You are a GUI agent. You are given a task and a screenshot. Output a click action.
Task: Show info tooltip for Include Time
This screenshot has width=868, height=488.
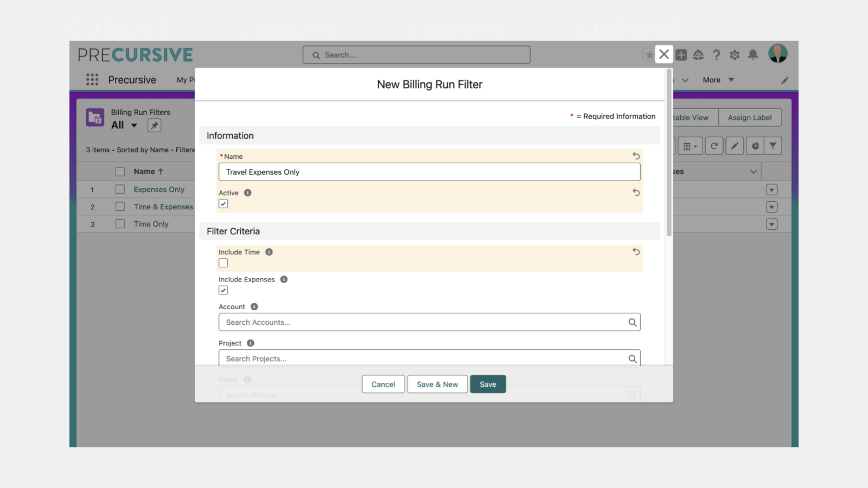pos(269,252)
